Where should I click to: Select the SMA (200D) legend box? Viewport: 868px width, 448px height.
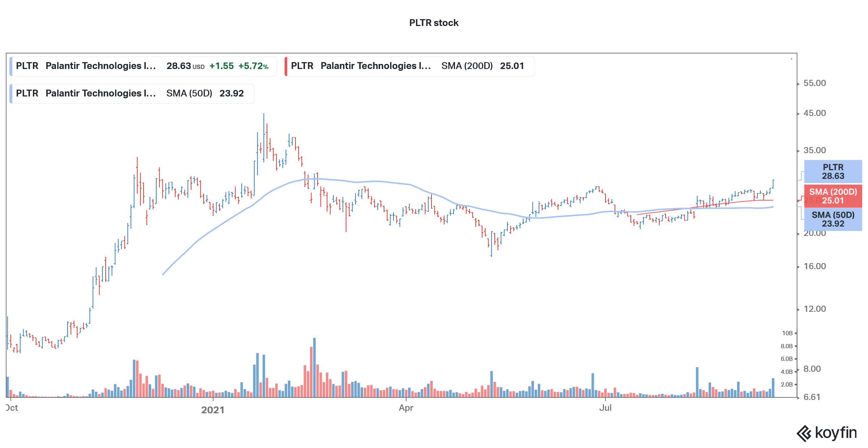click(x=409, y=66)
